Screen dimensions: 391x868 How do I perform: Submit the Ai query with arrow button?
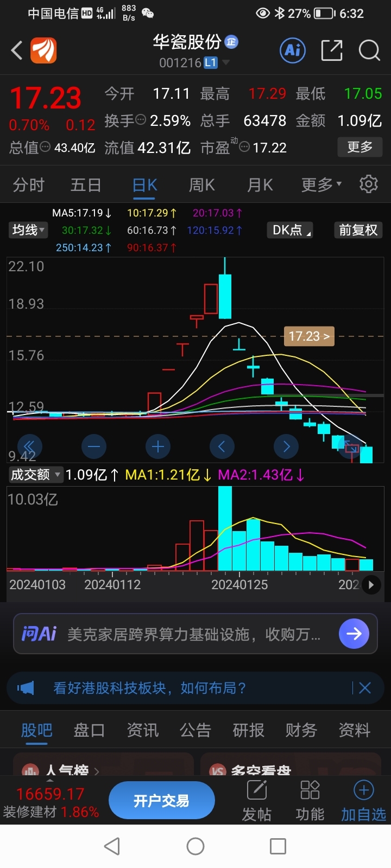[354, 634]
